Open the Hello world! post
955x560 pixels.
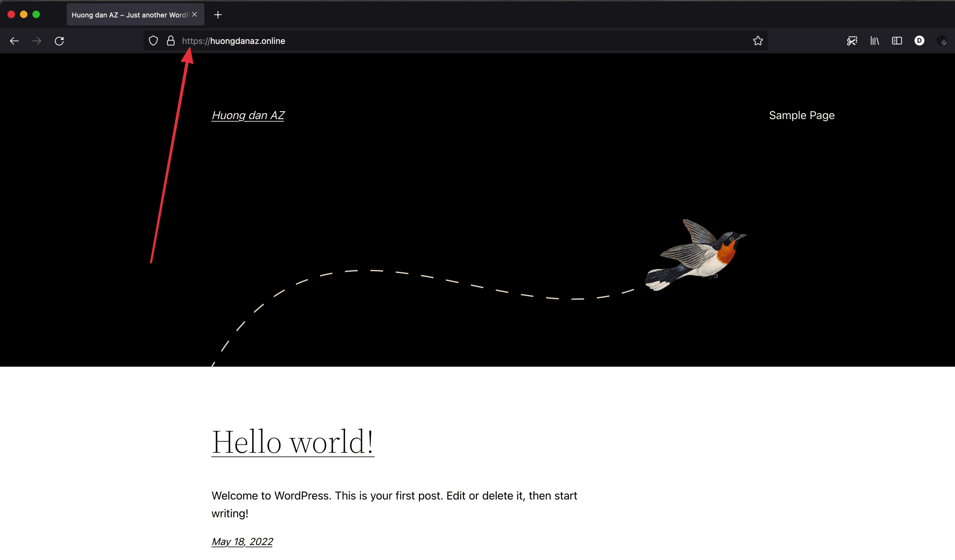pyautogui.click(x=292, y=442)
